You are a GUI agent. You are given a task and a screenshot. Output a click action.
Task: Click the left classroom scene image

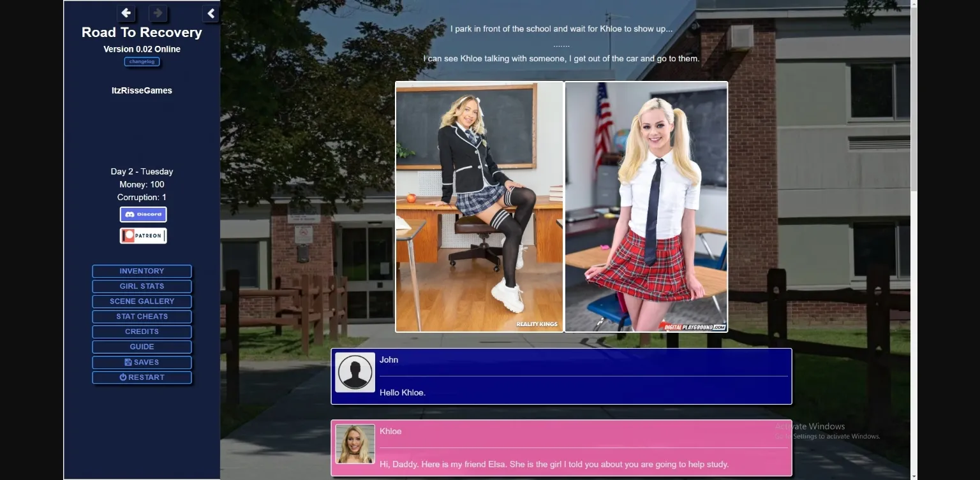[479, 207]
